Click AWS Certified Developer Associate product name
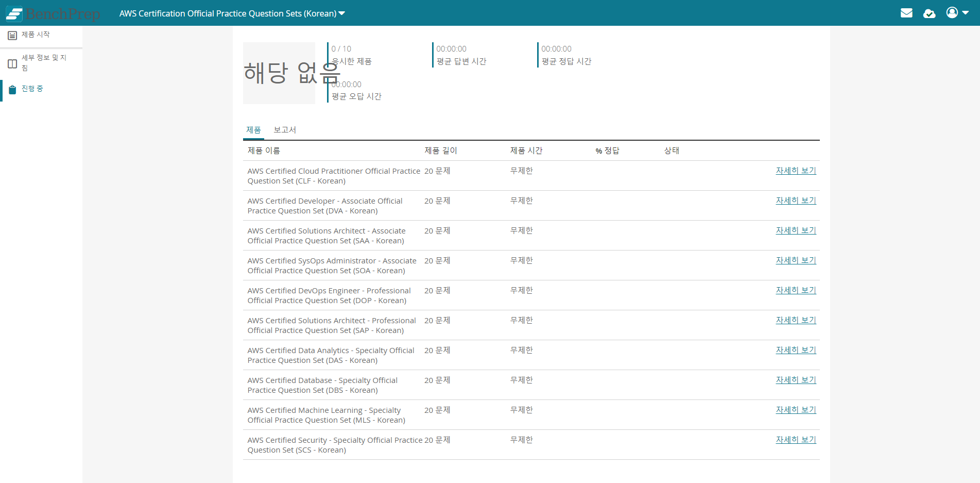 tap(325, 206)
